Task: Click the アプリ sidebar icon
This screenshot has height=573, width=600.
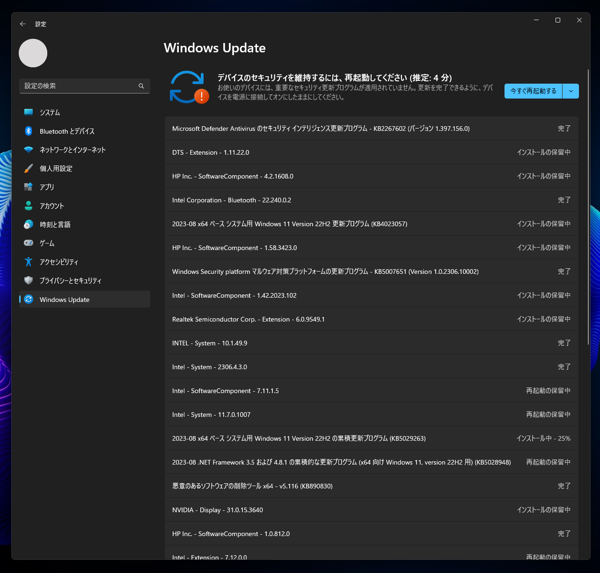Action: 28,187
